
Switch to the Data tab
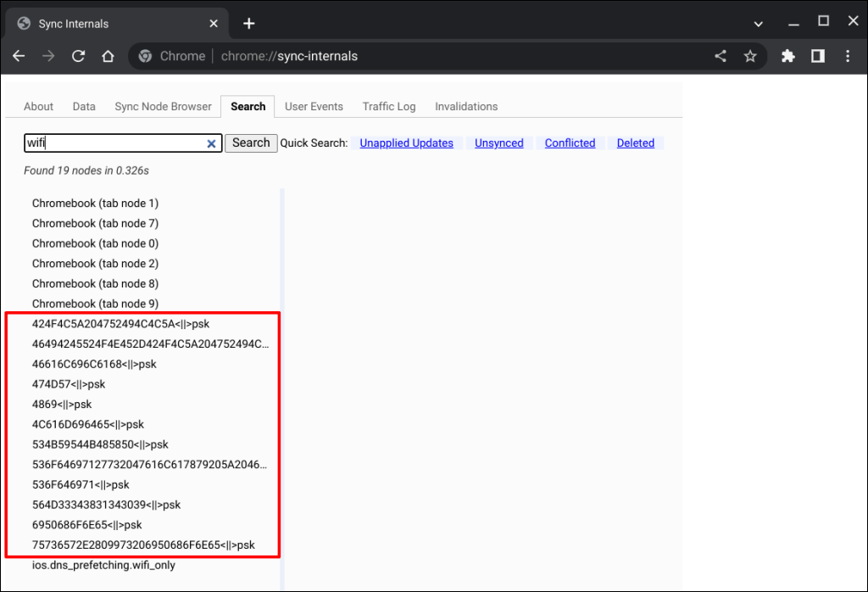click(x=84, y=106)
